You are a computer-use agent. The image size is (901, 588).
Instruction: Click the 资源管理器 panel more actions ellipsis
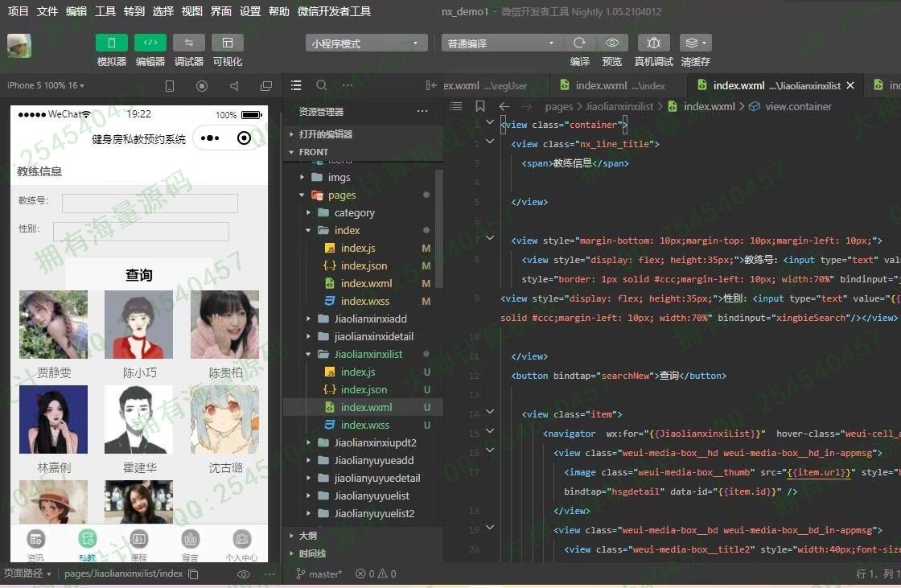click(x=422, y=111)
